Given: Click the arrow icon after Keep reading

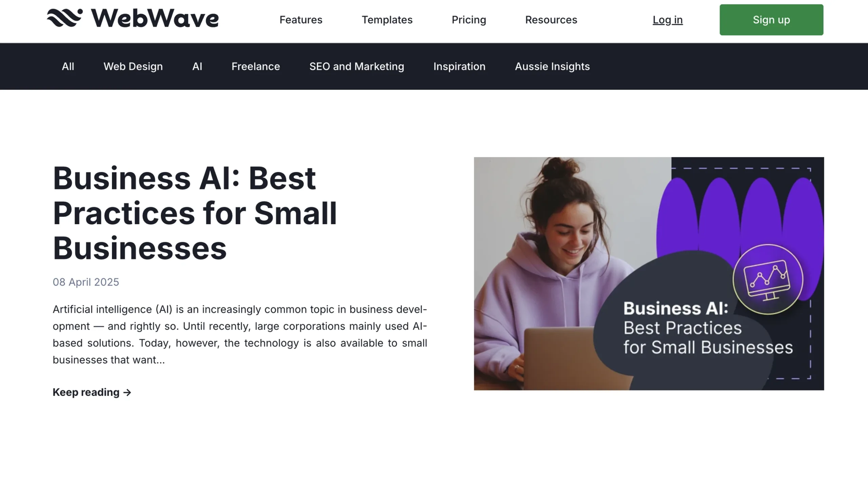Looking at the screenshot, I should (x=127, y=392).
